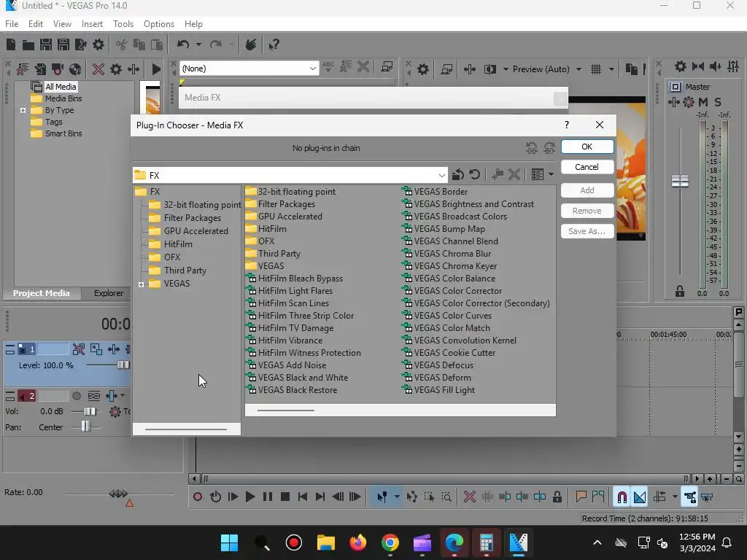Image resolution: width=747 pixels, height=560 pixels.
Task: Toggle the Master fader lock
Action: [x=679, y=291]
